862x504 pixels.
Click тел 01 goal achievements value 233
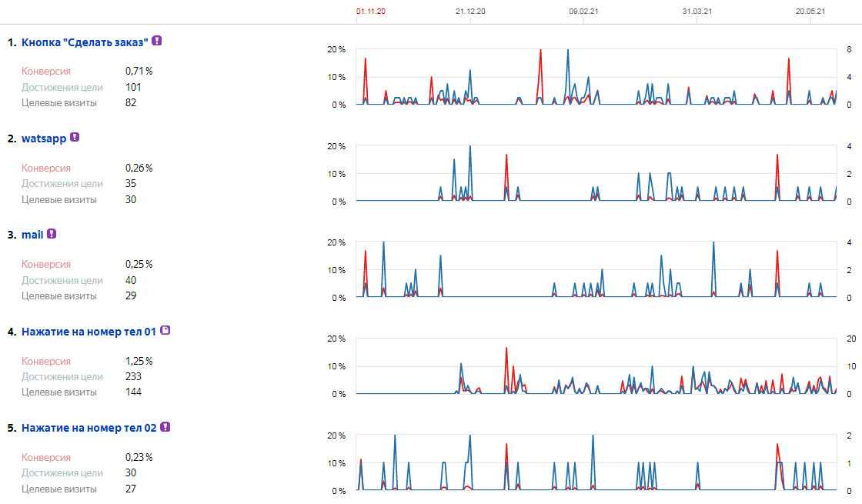pos(134,376)
